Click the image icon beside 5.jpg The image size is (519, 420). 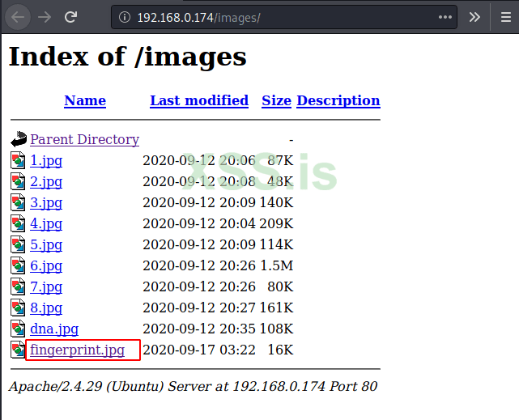[x=18, y=244]
